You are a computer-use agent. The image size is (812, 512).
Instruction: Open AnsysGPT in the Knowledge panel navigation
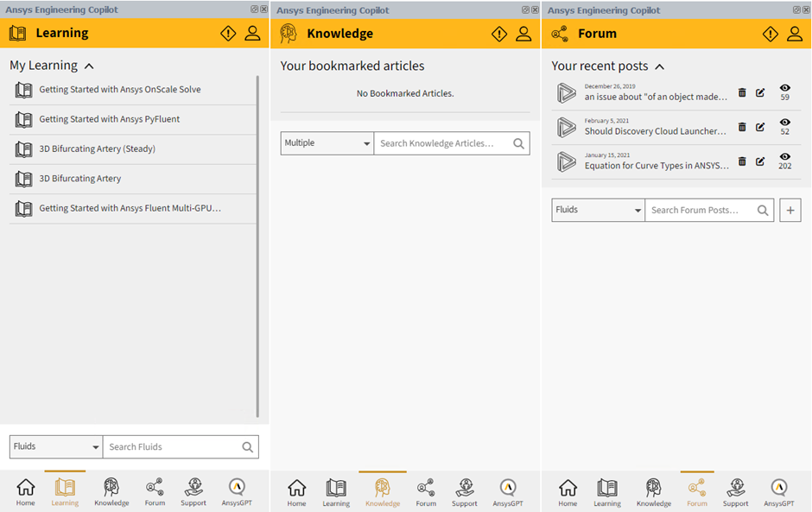click(508, 492)
